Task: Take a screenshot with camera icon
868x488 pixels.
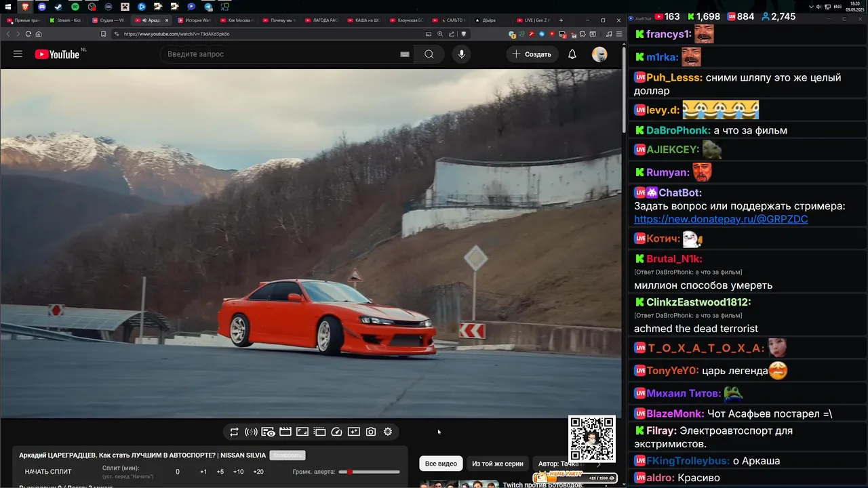Action: (x=371, y=432)
